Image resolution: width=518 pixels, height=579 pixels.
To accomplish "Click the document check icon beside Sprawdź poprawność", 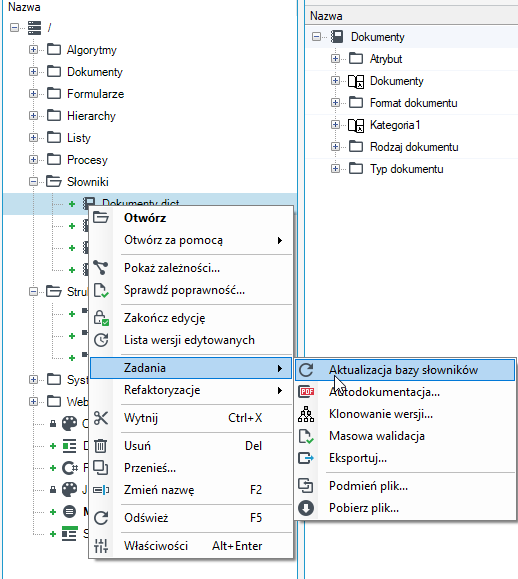I will point(101,290).
